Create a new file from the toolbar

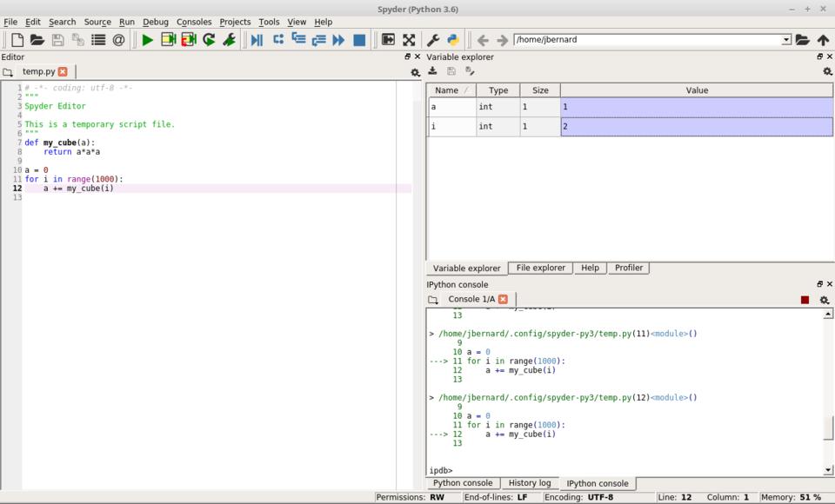(17, 40)
